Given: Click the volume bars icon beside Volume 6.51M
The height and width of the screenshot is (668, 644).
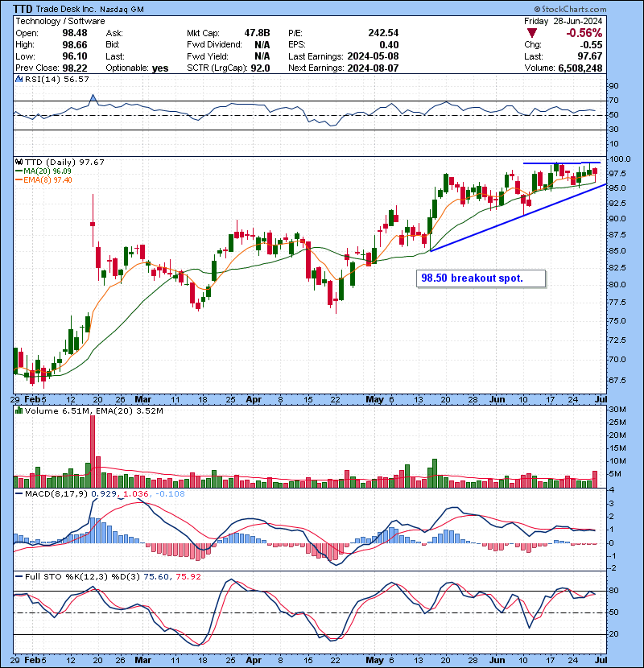Looking at the screenshot, I should 19,410.
